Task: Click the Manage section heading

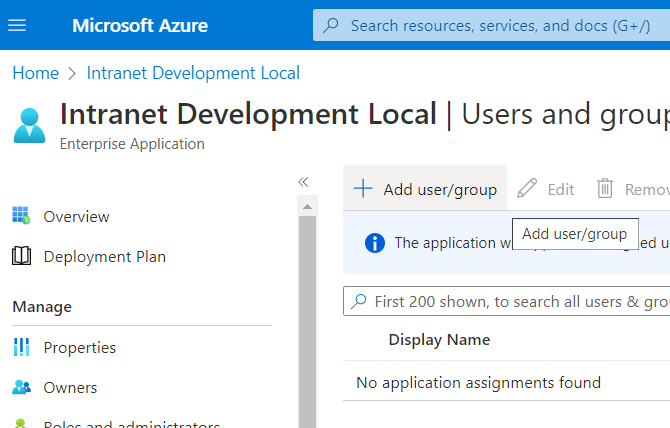Action: [x=42, y=307]
